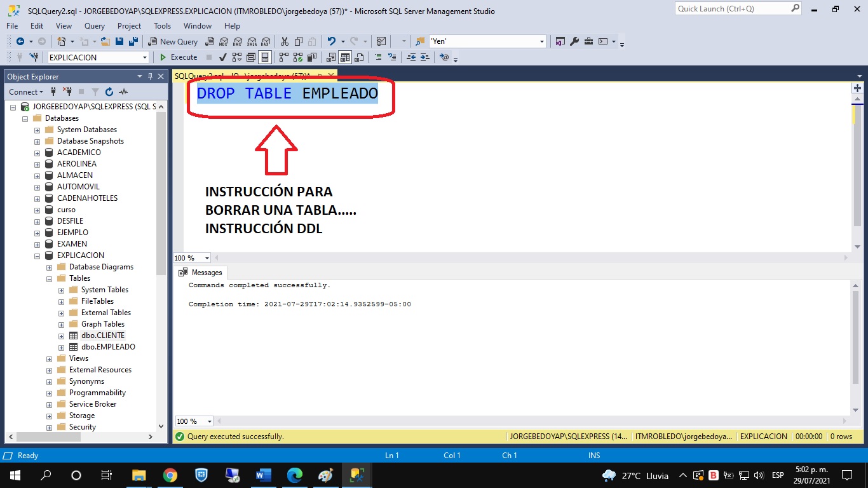The height and width of the screenshot is (488, 868).
Task: Save the current query with Save icon
Action: 120,41
